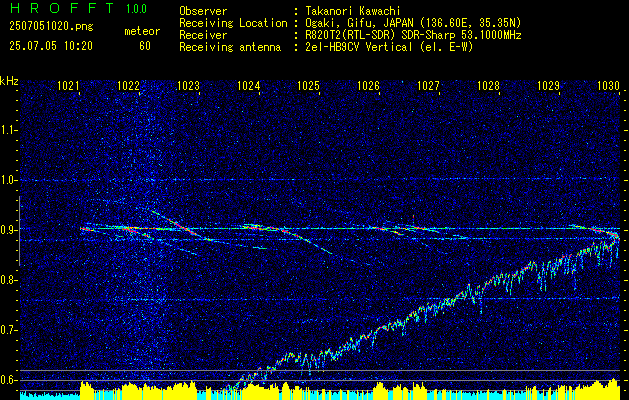Image resolution: width=629 pixels, height=400 pixels.
Task: Click the 0.9 kHz axis value
Action: 8,230
